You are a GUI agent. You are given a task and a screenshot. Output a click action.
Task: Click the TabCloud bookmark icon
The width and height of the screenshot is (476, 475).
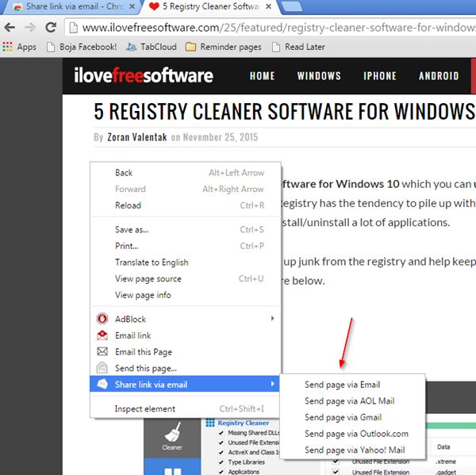click(131, 47)
